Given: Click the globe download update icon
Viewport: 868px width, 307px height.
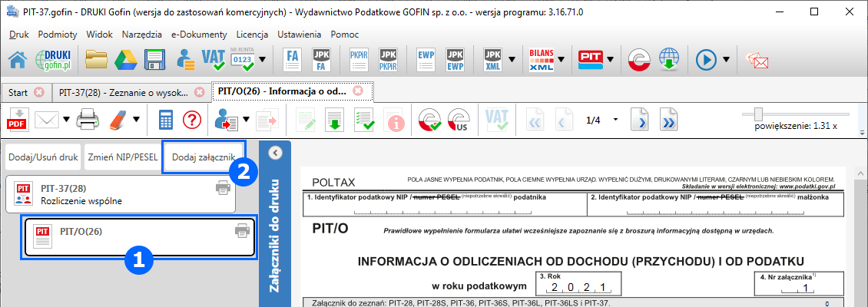Looking at the screenshot, I should click(669, 59).
